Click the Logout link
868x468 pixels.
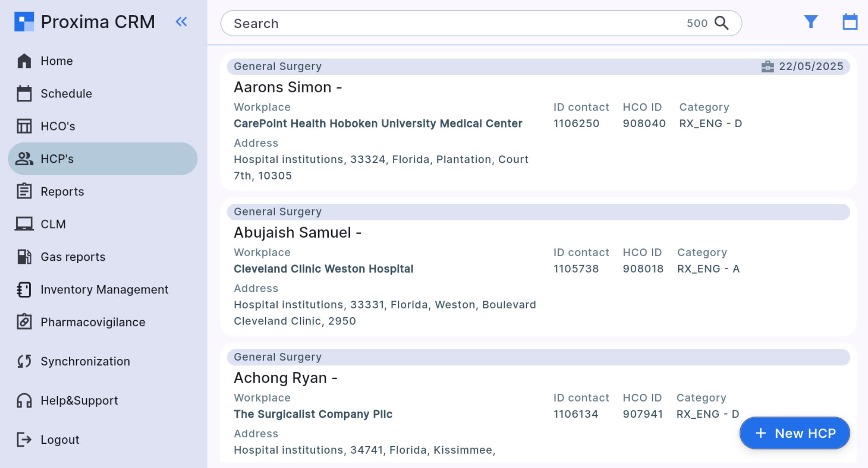tap(59, 439)
